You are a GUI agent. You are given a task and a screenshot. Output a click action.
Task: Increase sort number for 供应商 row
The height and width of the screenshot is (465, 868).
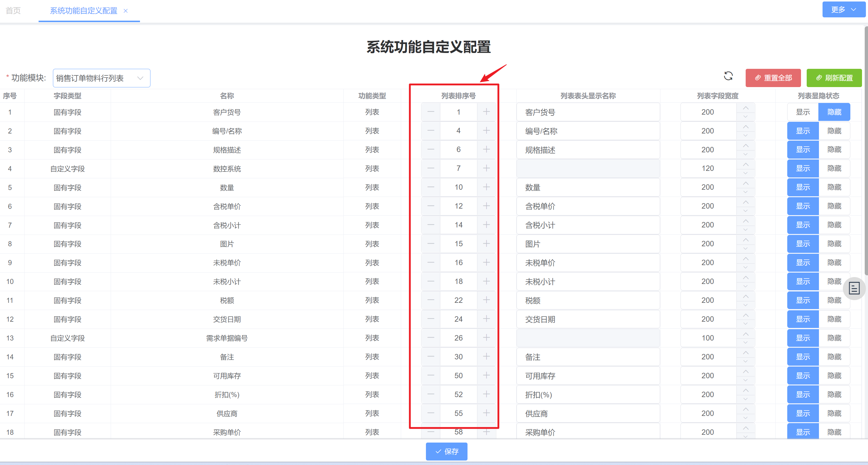486,414
